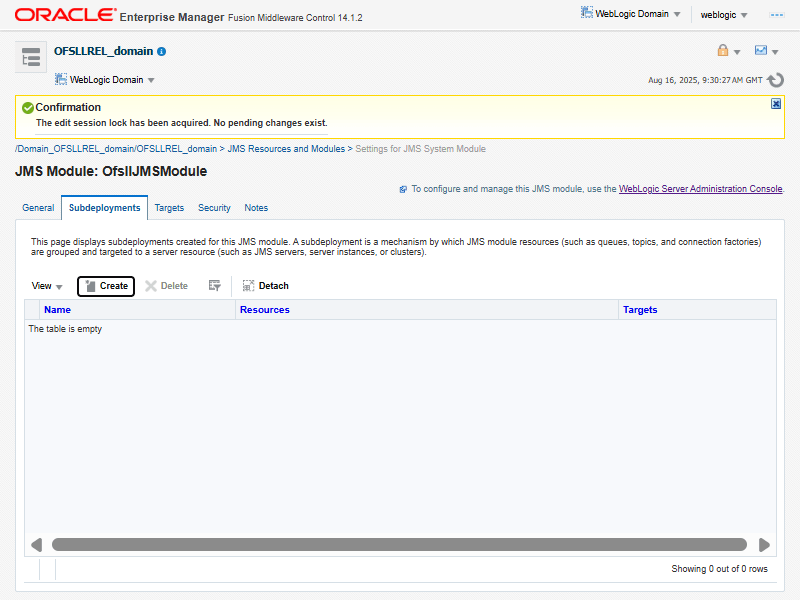Image resolution: width=800 pixels, height=600 pixels.
Task: Sort by the Resources column header
Action: point(265,310)
